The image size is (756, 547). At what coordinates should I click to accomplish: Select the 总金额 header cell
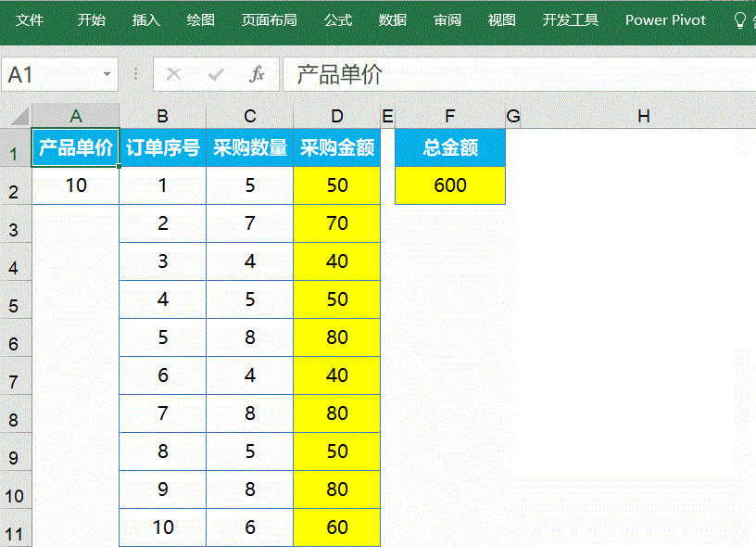[x=450, y=147]
